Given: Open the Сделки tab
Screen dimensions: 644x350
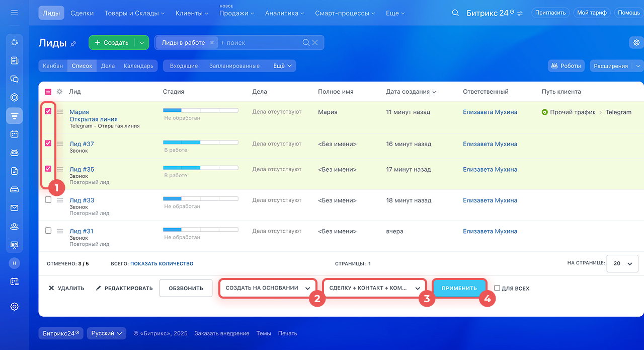Looking at the screenshot, I should pos(82,13).
